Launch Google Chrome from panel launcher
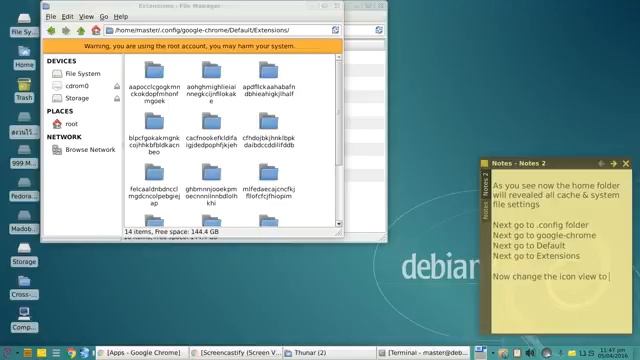The height and width of the screenshot is (360, 640). click(x=71, y=353)
